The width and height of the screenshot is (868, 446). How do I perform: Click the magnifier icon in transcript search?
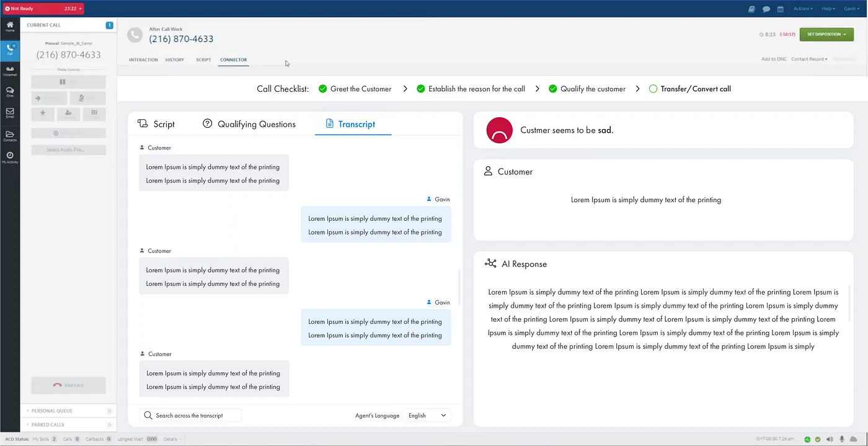coord(148,415)
